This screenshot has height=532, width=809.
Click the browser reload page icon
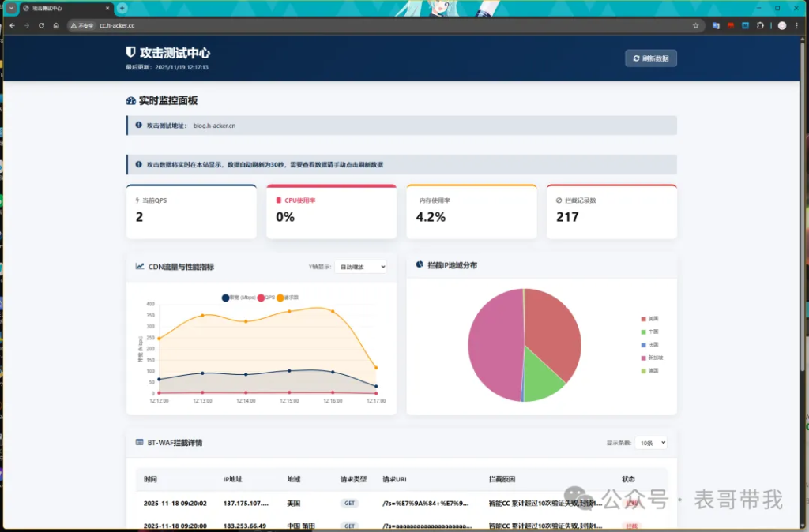tap(41, 25)
